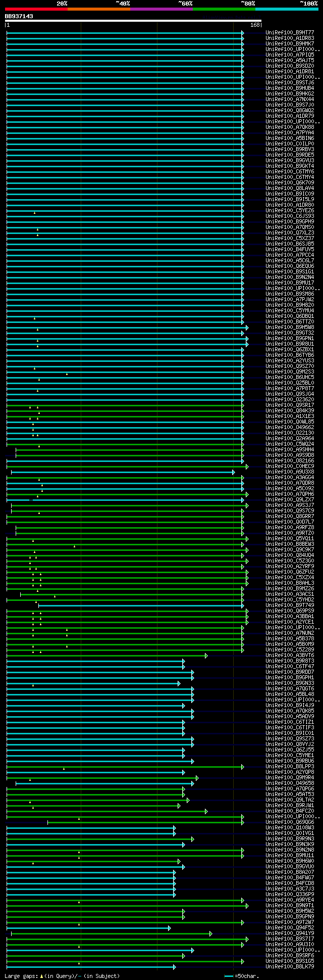This screenshot has height=980, width=323.
Task: Click the UniRef100_B8BEW3 label
Action: 290,544
